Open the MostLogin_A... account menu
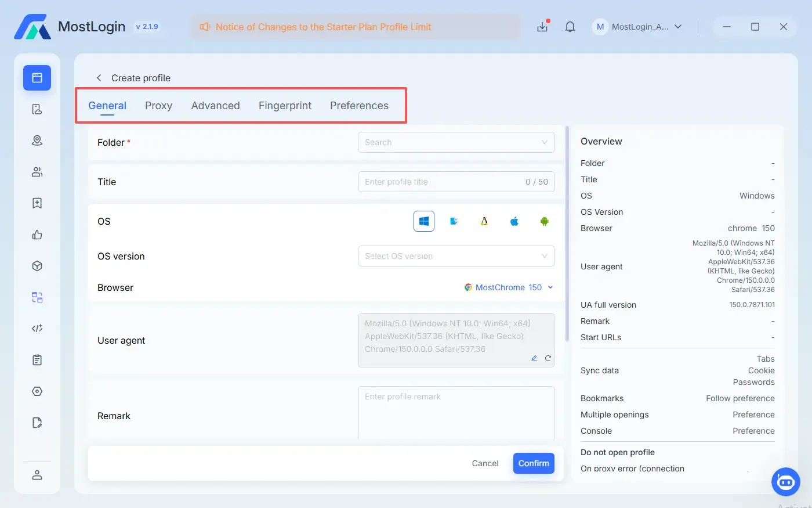The image size is (812, 508). [638, 27]
